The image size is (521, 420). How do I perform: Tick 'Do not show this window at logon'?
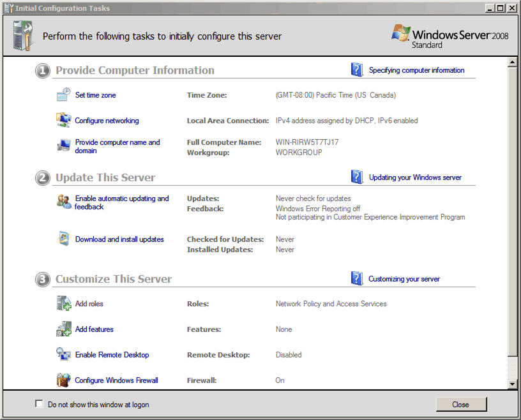pos(39,403)
